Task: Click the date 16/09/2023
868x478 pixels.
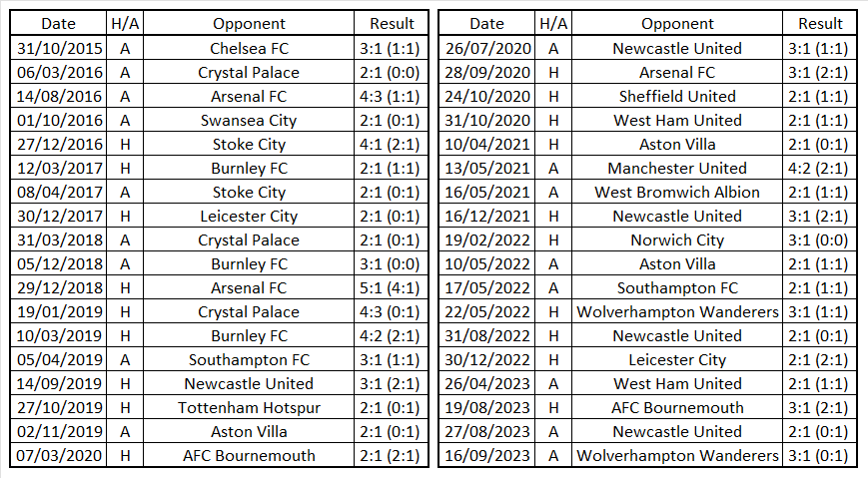Action: tap(486, 456)
